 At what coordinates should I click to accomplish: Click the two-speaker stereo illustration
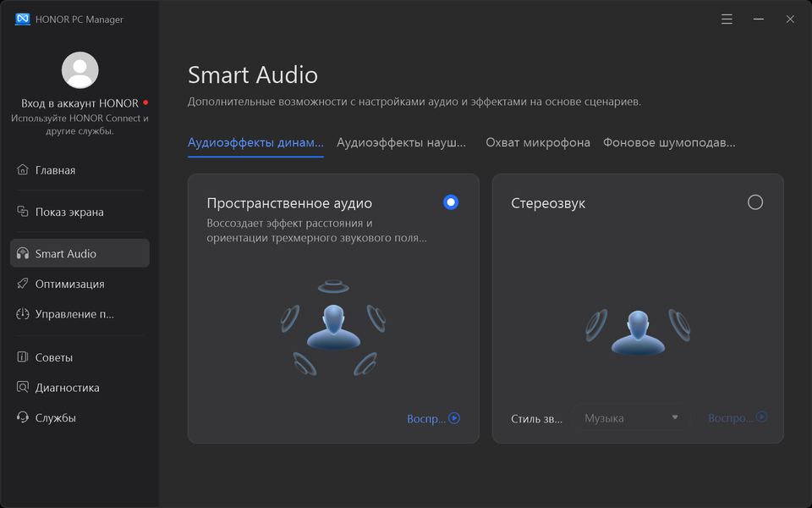click(638, 332)
